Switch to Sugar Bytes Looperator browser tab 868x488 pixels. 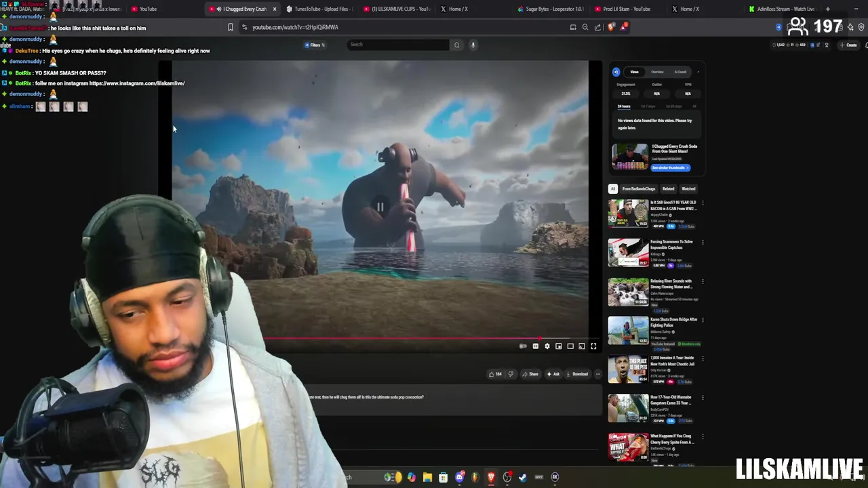pyautogui.click(x=551, y=9)
